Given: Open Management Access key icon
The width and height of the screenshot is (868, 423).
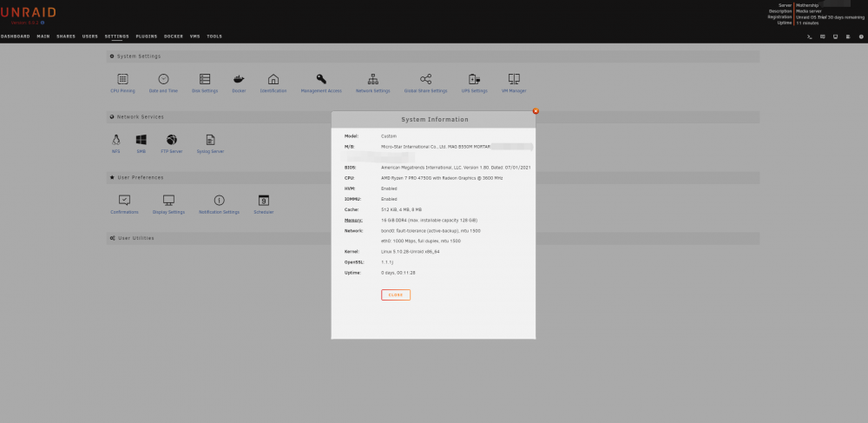Looking at the screenshot, I should click(321, 79).
